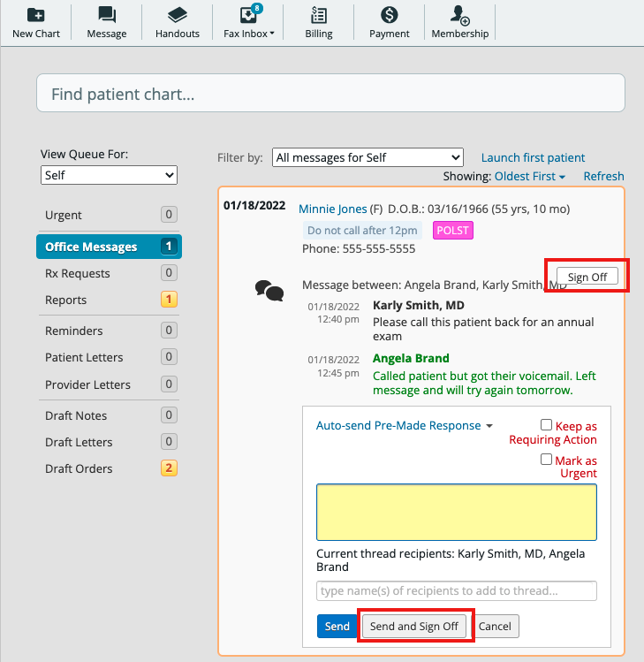This screenshot has height=662, width=644.
Task: Click the add recipients name field
Action: coord(456,590)
